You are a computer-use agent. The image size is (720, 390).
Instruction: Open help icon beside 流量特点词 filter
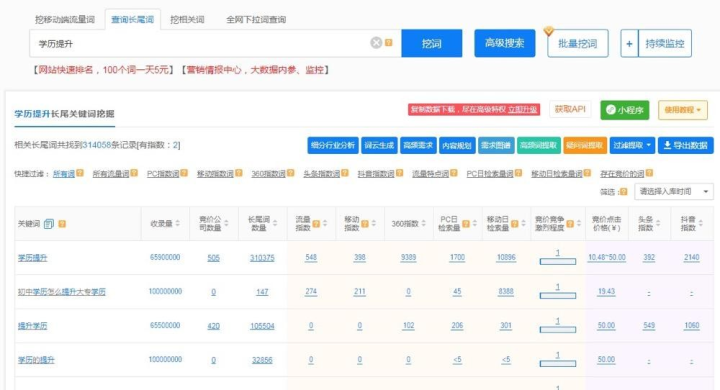pyautogui.click(x=454, y=173)
